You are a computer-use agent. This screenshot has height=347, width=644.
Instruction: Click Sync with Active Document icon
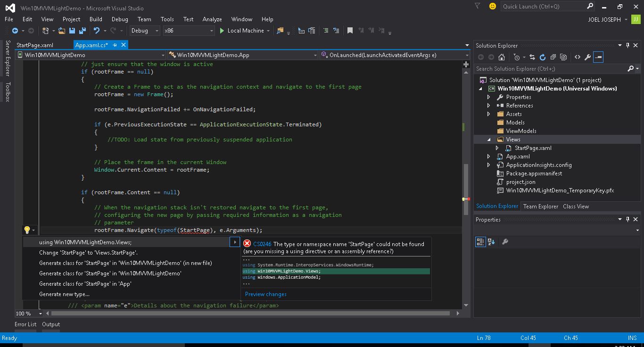click(x=532, y=57)
